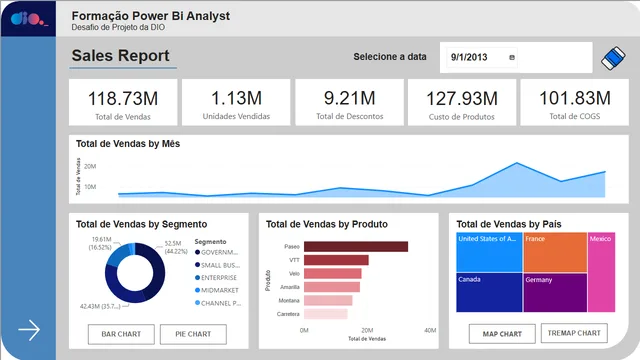Select the 118.73M Total de Vendas card
640x360 pixels.
123,102
